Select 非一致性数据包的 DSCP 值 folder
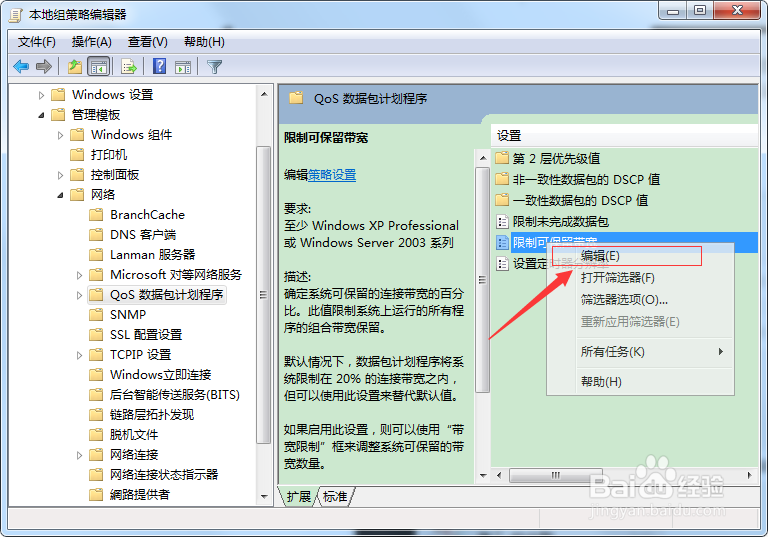 pos(586,179)
